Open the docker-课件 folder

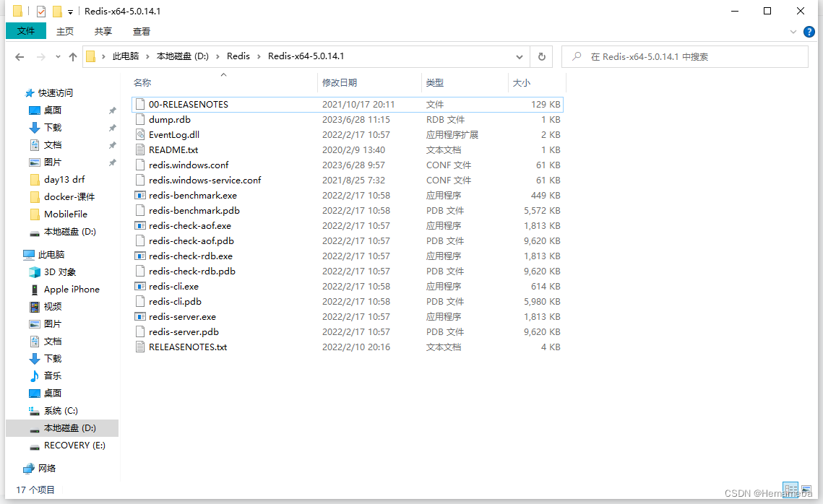click(x=69, y=196)
